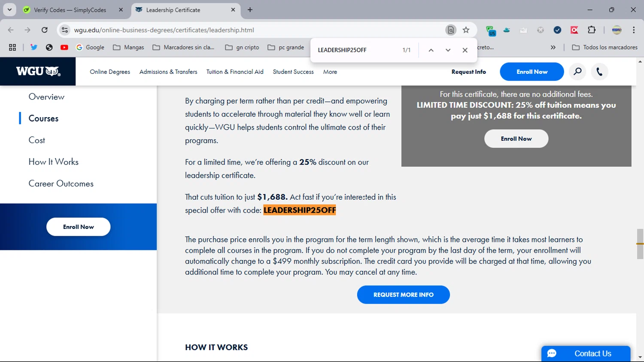This screenshot has width=644, height=362.
Task: Close the Leadership Certificate tab
Action: [233, 10]
